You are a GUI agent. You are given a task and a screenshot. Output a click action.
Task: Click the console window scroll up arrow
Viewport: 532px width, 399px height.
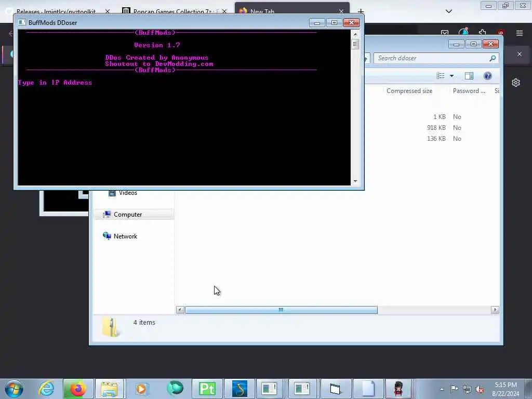(x=355, y=34)
